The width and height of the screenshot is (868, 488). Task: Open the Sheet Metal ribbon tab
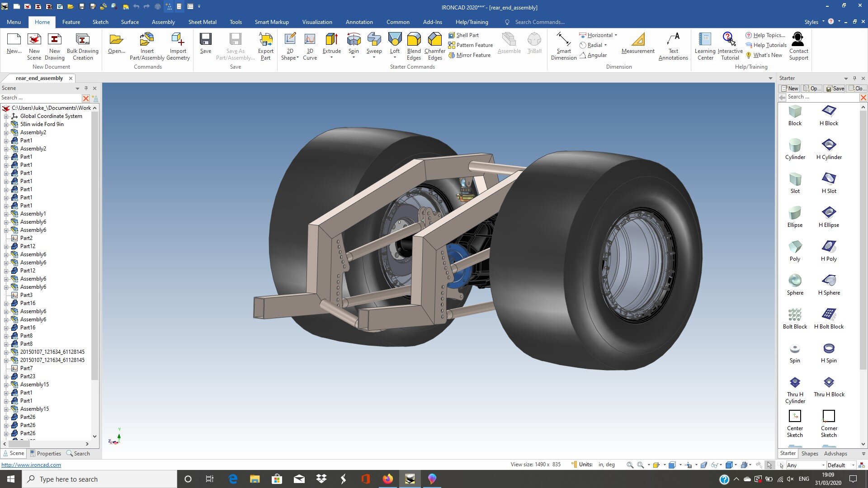(202, 22)
